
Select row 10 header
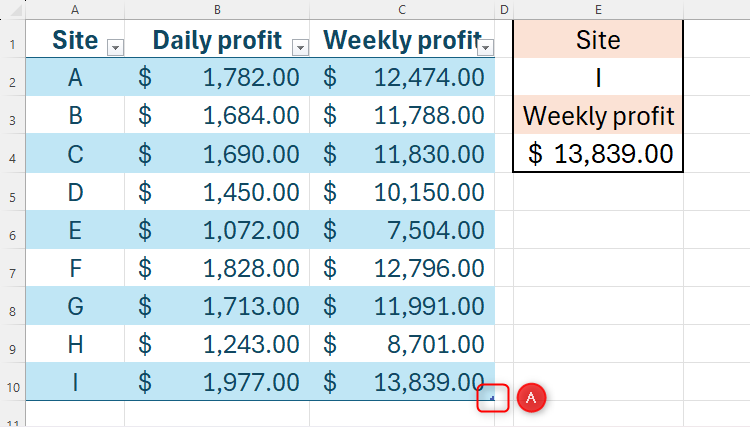(12, 382)
